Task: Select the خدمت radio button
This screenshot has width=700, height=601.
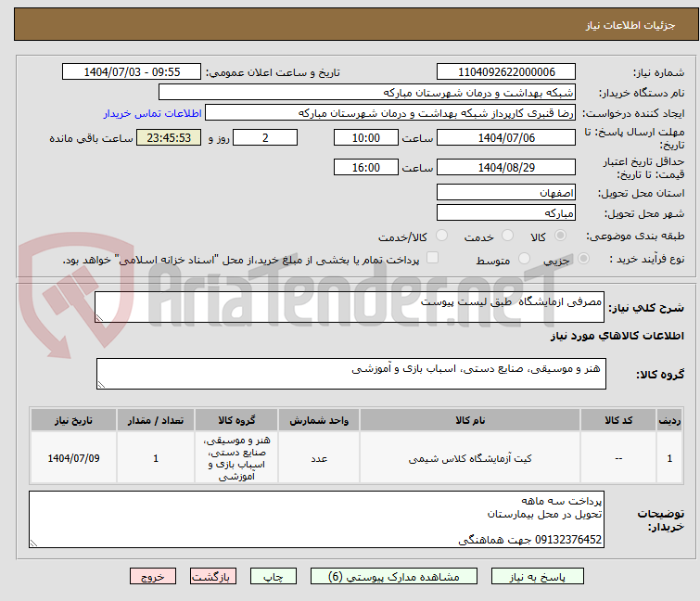Action: 507,236
